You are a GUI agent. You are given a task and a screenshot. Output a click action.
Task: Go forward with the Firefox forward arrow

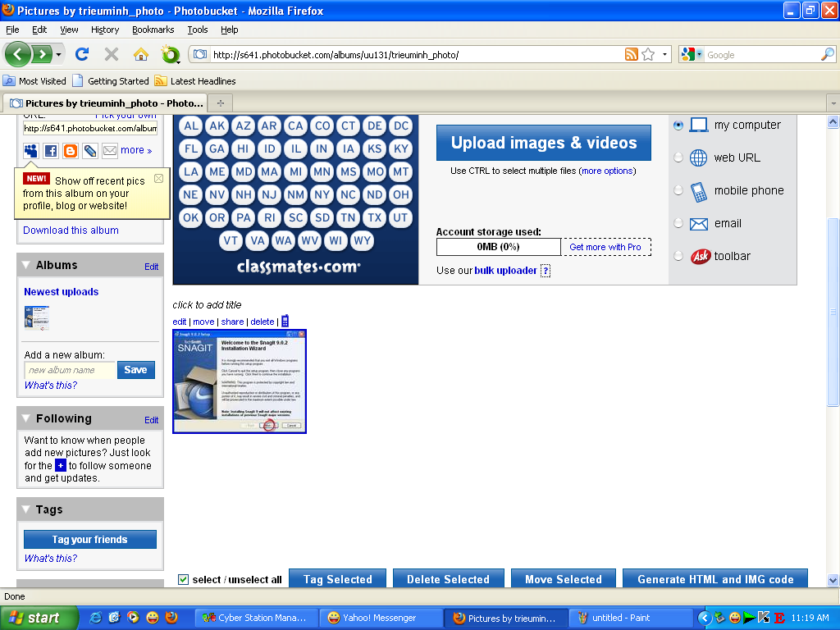(42, 54)
